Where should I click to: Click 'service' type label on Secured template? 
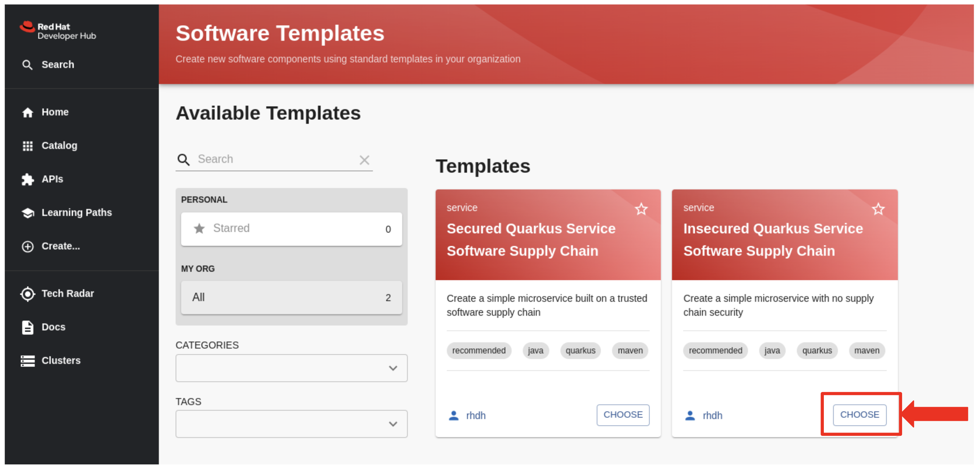[x=462, y=208]
